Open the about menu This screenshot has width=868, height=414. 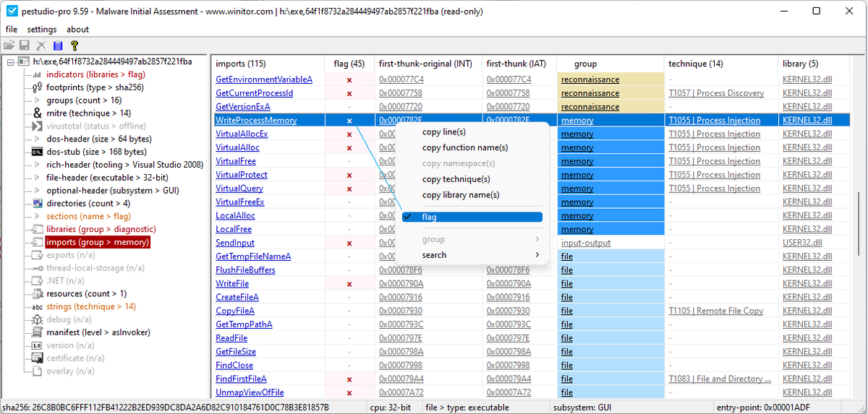pyautogui.click(x=77, y=30)
